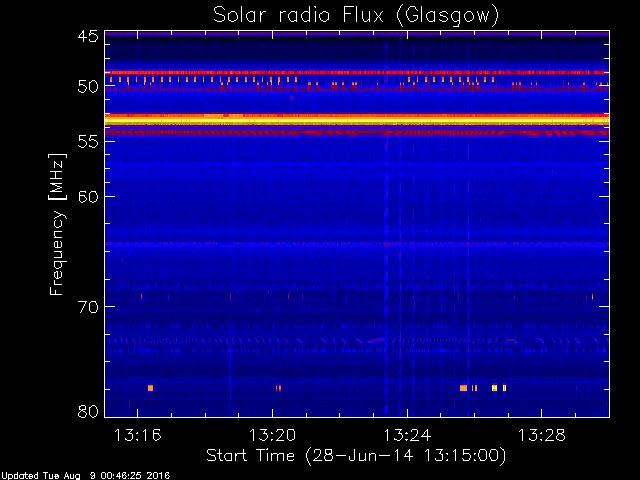
Task: Click the 70 MHz frequency label
Action: (88, 307)
